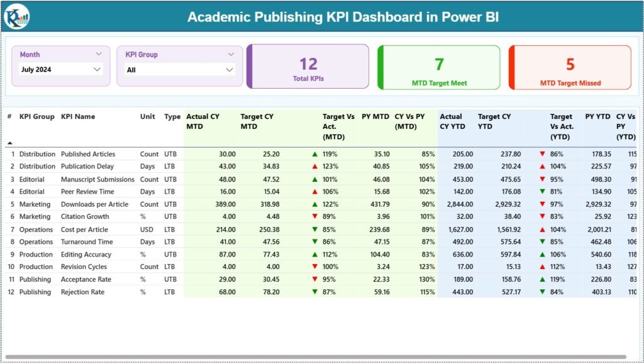
Task: Click the green up triangle beside Published Articles 119%
Action: (316, 154)
